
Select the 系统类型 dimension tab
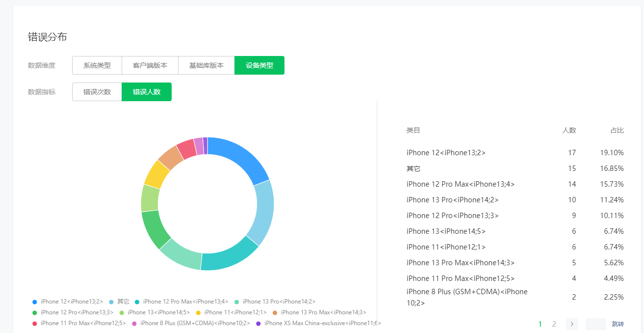click(x=97, y=65)
